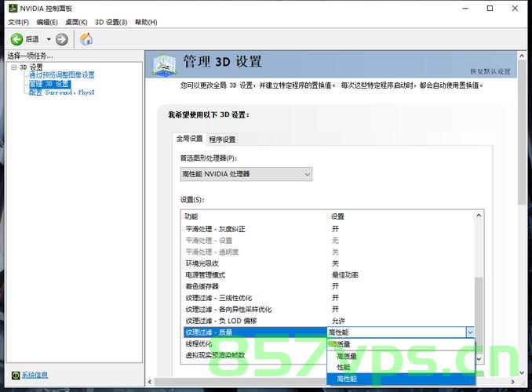This screenshot has height=392, width=532.
Task: Click main panel vertical scrollbar thumb
Action: (522, 132)
